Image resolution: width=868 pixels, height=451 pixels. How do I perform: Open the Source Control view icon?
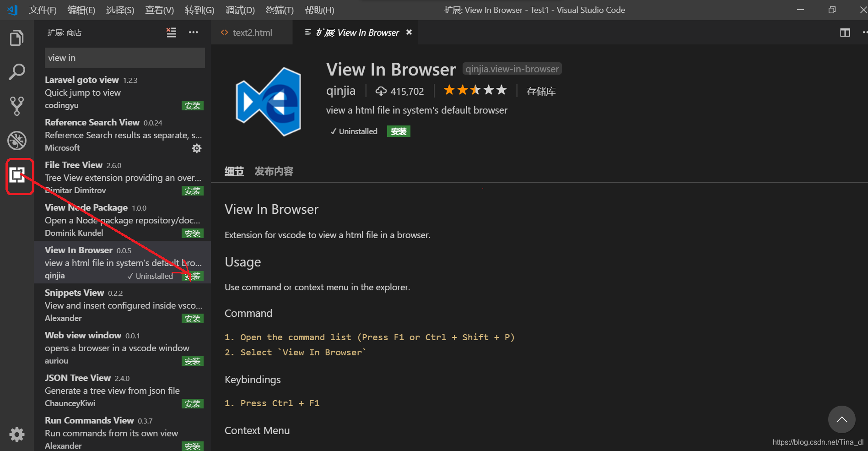click(17, 106)
